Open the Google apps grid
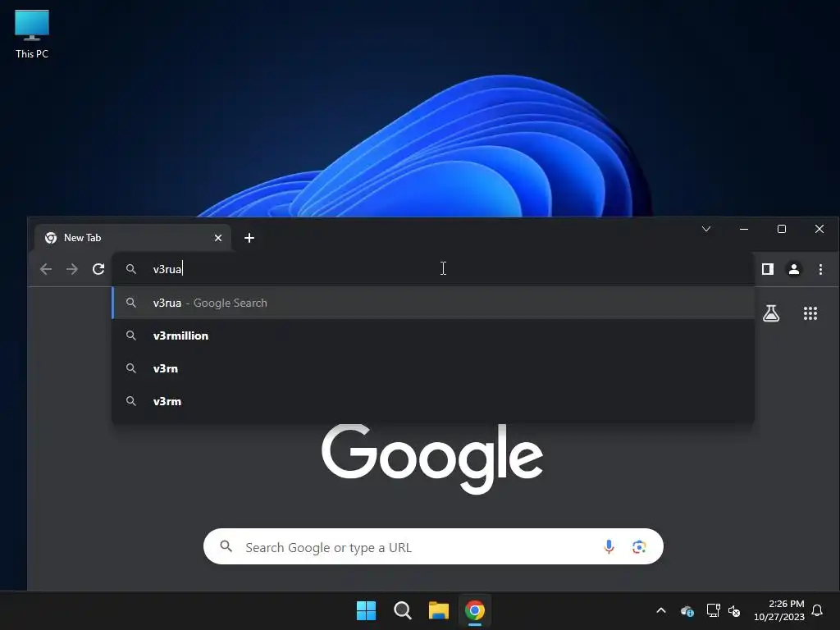Viewport: 840px width, 630px height. pos(810,313)
